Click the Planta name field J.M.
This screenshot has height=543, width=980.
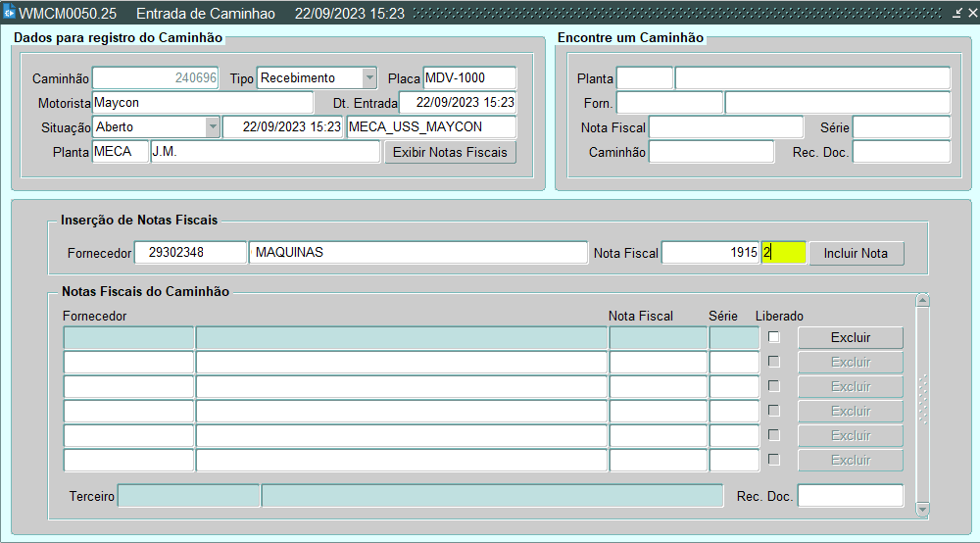tap(265, 152)
